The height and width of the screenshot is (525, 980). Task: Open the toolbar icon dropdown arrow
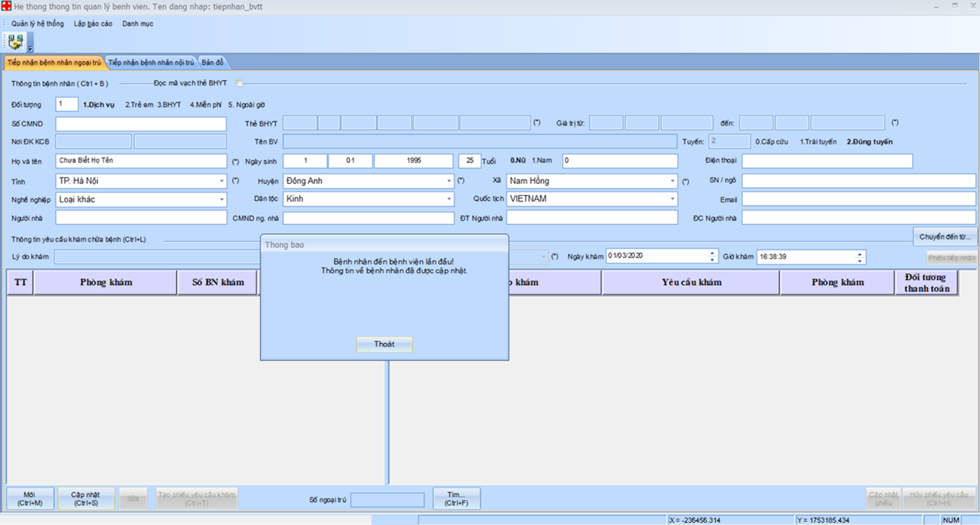pos(30,49)
